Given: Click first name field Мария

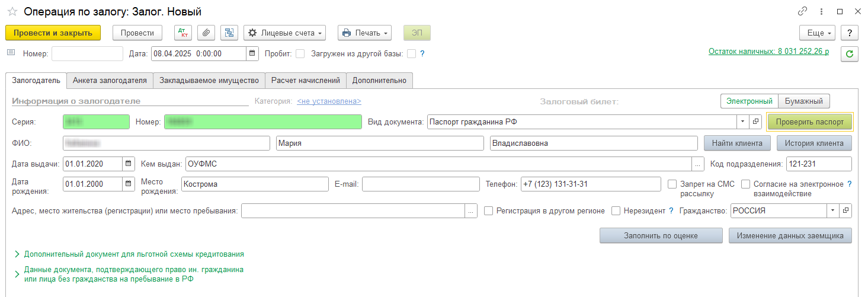Looking at the screenshot, I should [380, 143].
